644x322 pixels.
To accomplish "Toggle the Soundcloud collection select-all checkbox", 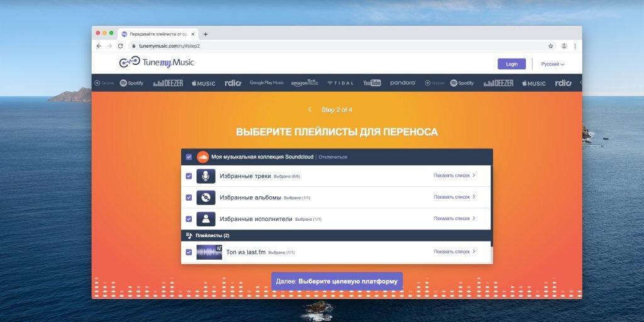I will (189, 157).
